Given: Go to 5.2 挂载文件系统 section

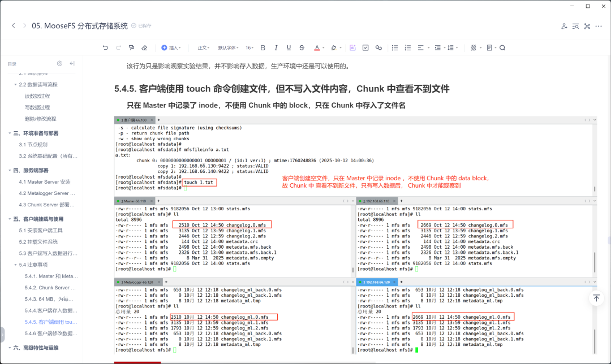Looking at the screenshot, I should click(38, 242).
